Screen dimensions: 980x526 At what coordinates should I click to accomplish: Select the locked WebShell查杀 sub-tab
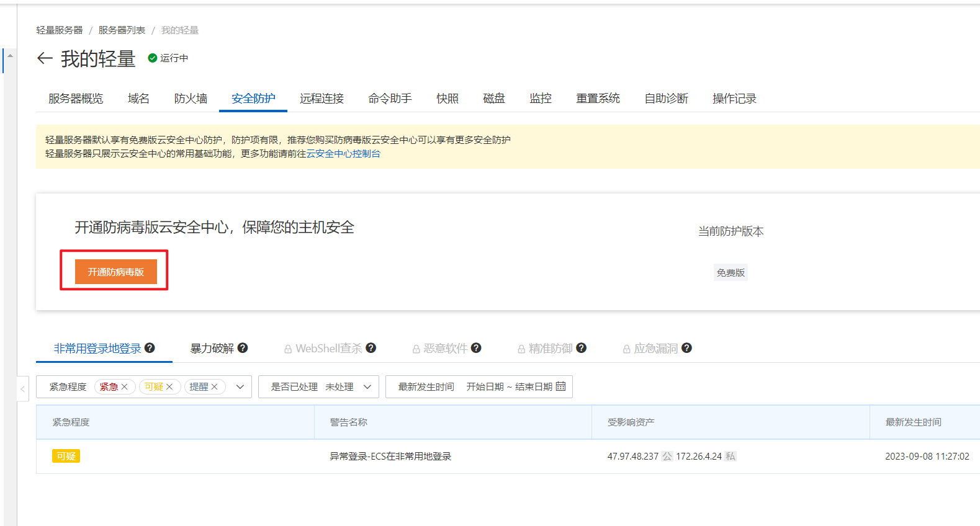coord(329,349)
